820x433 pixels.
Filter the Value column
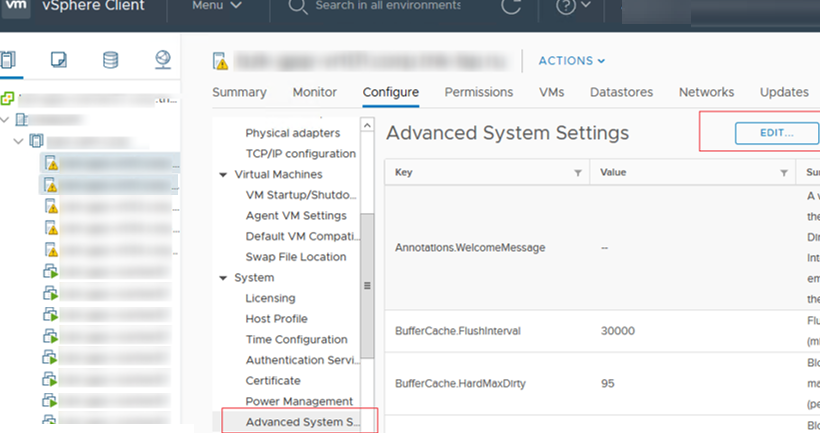click(784, 173)
